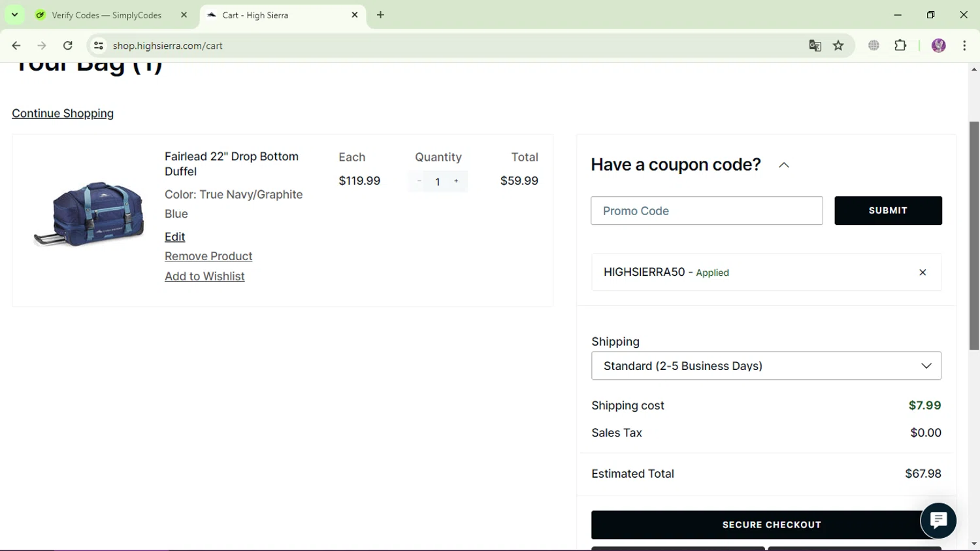This screenshot has height=551, width=980.
Task: Open a new browser tab
Action: coord(381,14)
